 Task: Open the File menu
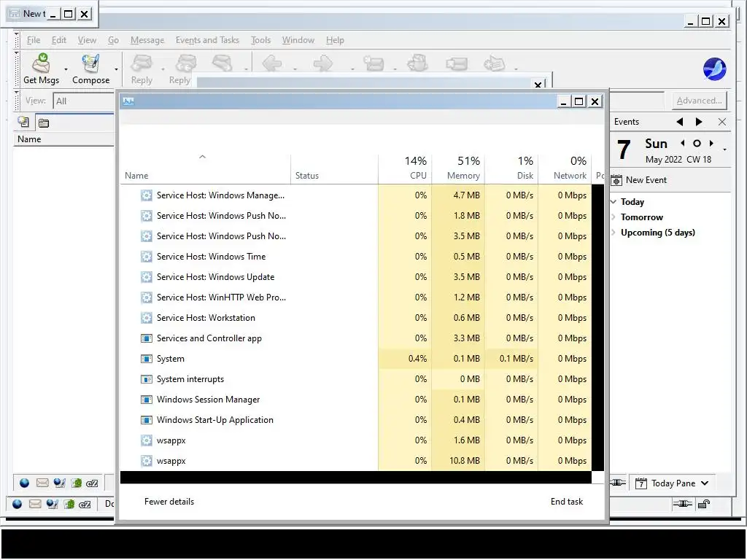pyautogui.click(x=34, y=40)
